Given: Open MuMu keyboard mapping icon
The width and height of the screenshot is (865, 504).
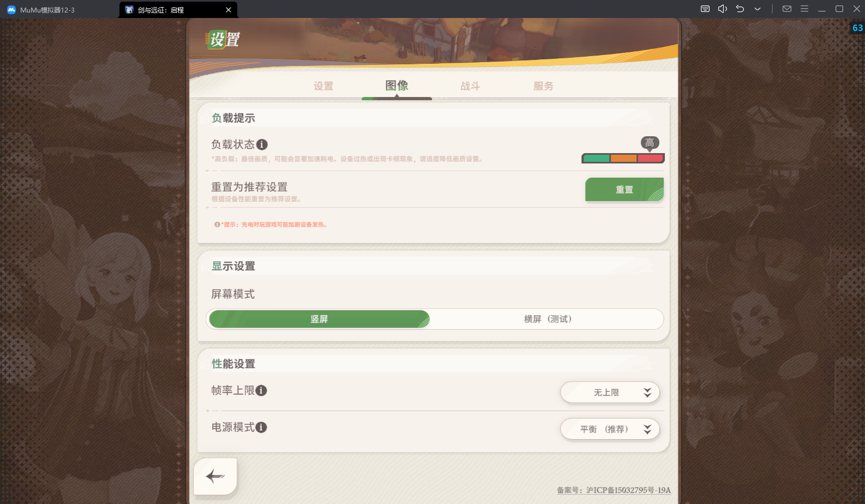Looking at the screenshot, I should pos(705,9).
